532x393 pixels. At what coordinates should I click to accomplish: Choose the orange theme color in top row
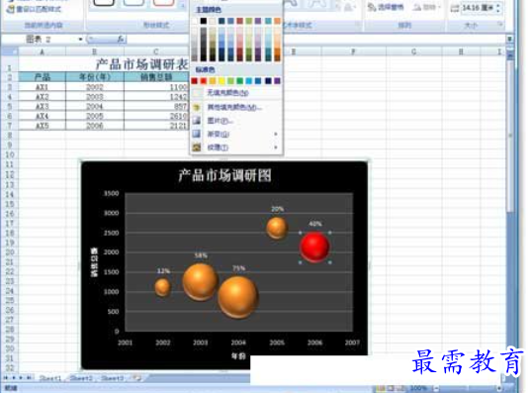pyautogui.click(x=277, y=21)
